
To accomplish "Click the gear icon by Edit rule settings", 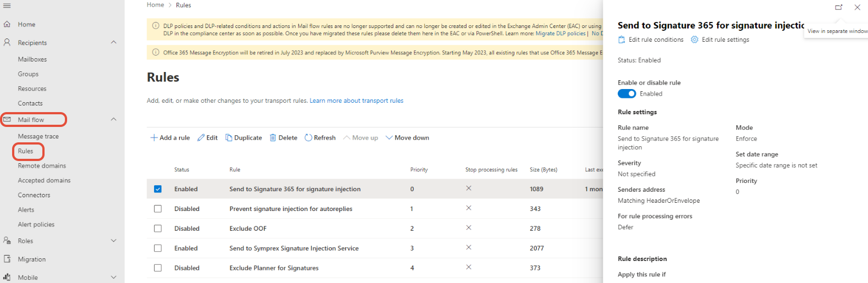I will [x=695, y=40].
